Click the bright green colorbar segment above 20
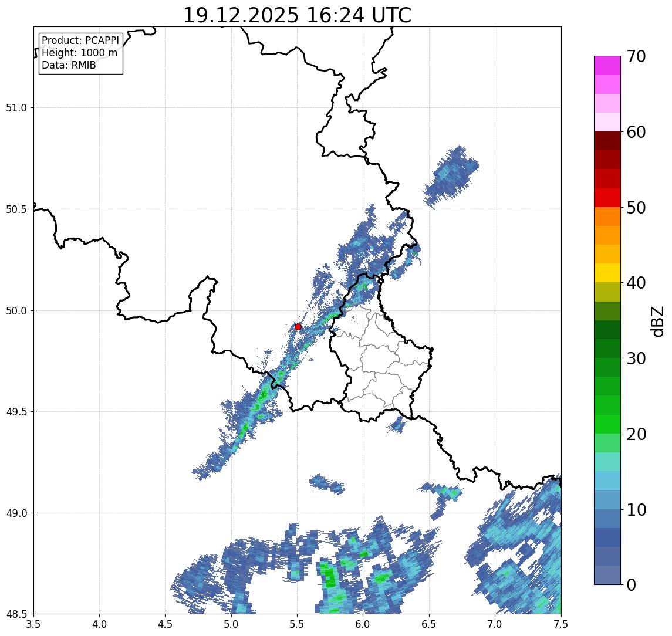Image resolution: width=672 pixels, height=636 pixels. coord(607,424)
